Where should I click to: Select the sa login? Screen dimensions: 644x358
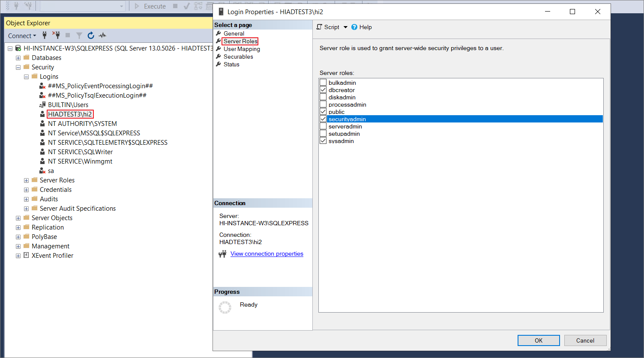[51, 171]
